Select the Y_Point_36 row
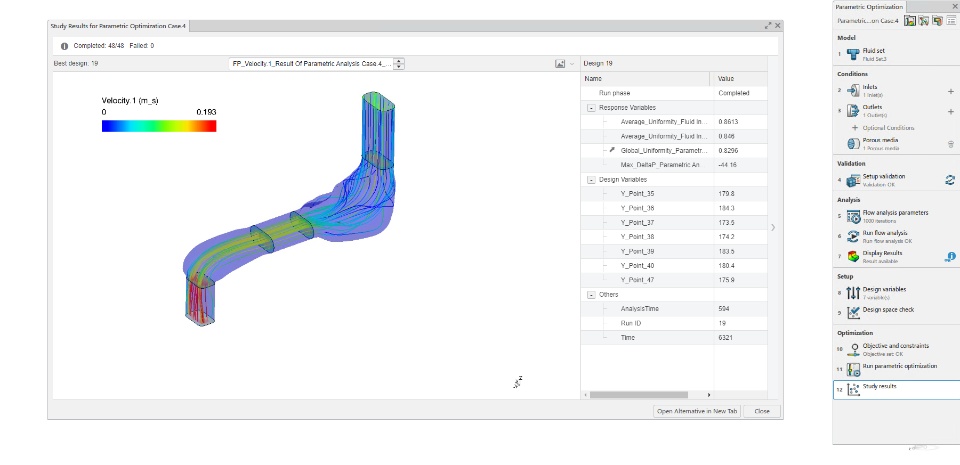The height and width of the screenshot is (465, 960). (x=674, y=208)
